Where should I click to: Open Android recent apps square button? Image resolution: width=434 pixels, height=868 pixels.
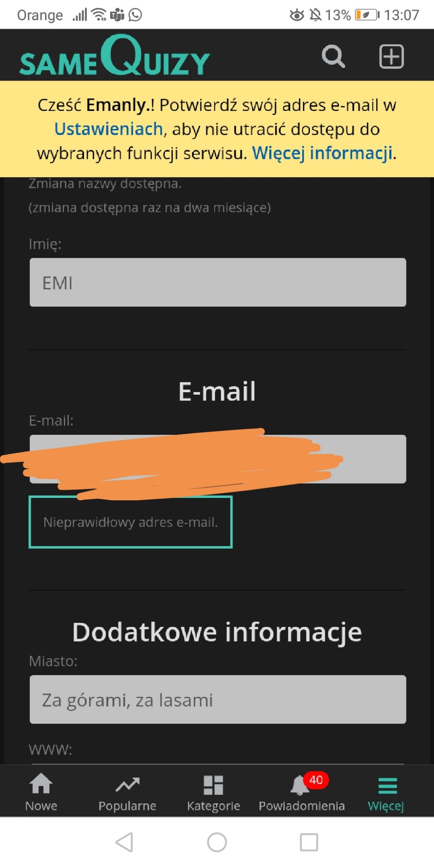[309, 842]
